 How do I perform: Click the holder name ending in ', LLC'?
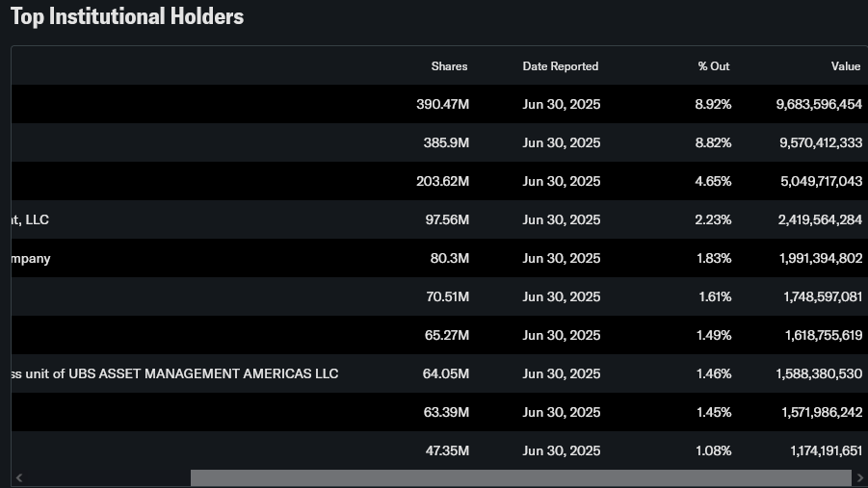(x=31, y=220)
